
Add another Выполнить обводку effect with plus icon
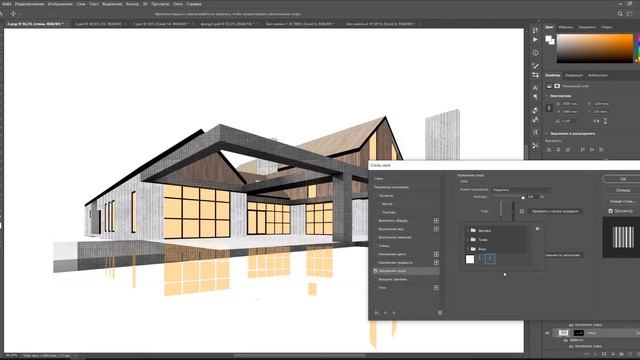pyautogui.click(x=436, y=220)
